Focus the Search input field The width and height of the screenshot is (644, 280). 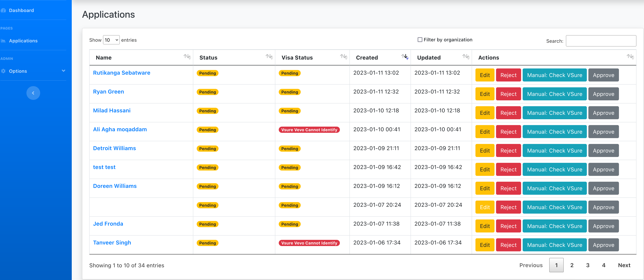click(x=601, y=41)
